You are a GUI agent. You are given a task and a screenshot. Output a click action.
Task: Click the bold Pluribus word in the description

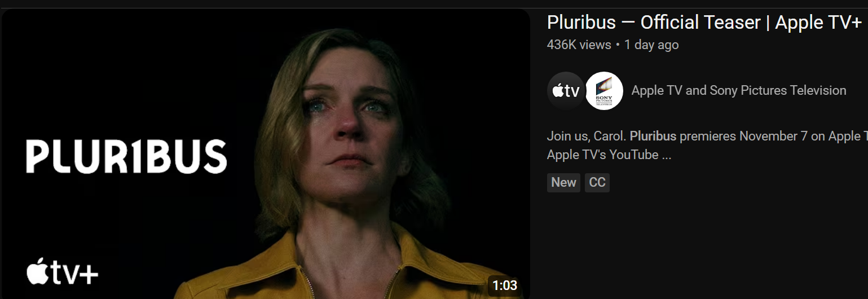coord(653,137)
